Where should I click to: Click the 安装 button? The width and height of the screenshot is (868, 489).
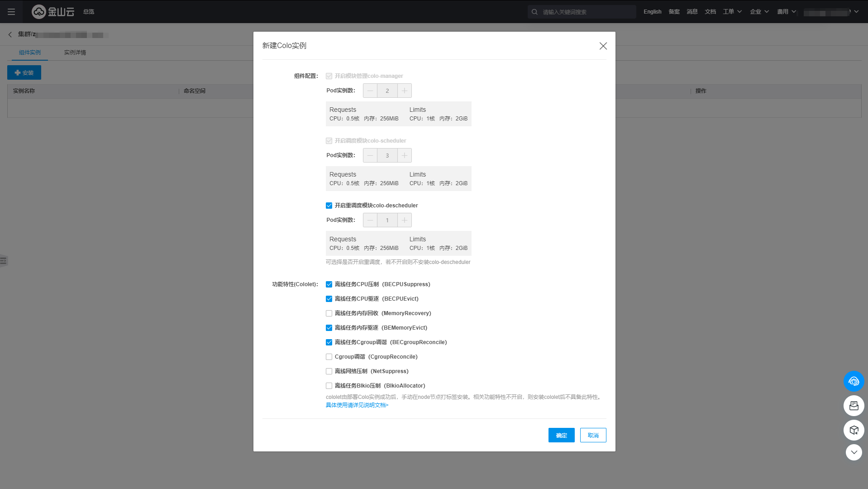[x=24, y=72]
